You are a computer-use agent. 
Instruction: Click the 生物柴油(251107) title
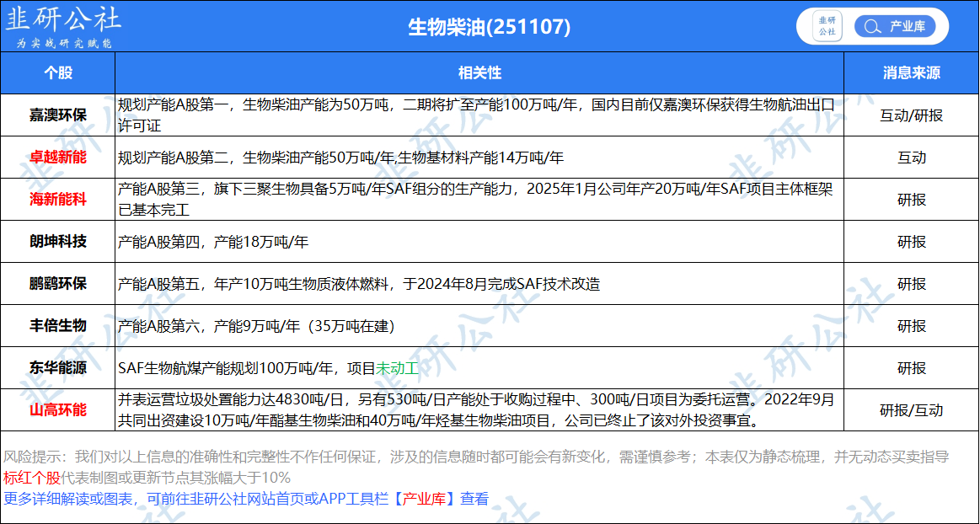(489, 27)
